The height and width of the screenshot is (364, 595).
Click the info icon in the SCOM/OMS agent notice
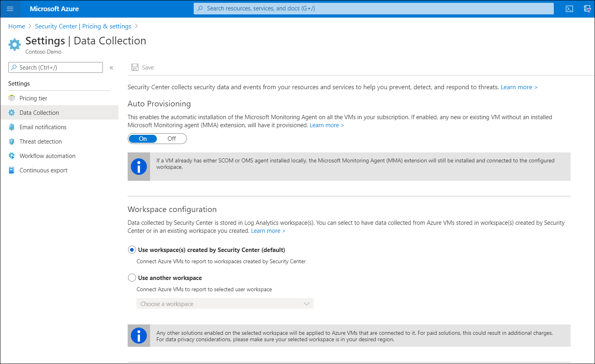point(139,167)
